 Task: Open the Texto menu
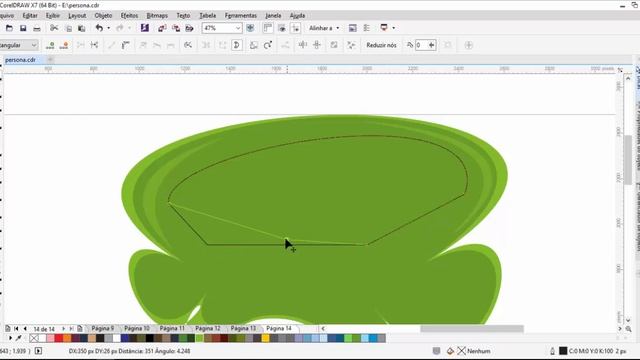183,16
